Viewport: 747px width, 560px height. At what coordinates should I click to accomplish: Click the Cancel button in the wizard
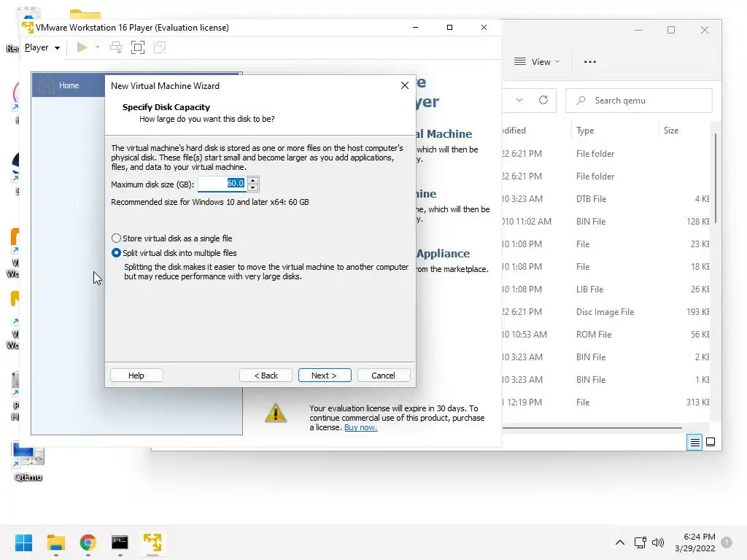pos(383,376)
